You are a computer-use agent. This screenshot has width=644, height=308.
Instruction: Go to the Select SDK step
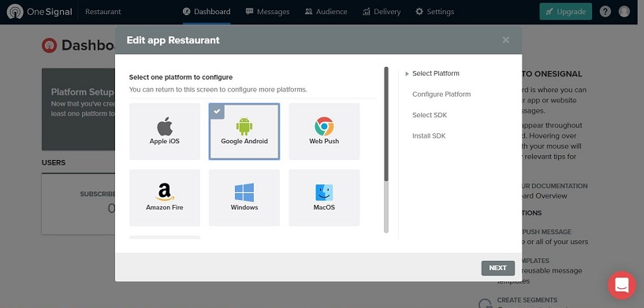(430, 115)
